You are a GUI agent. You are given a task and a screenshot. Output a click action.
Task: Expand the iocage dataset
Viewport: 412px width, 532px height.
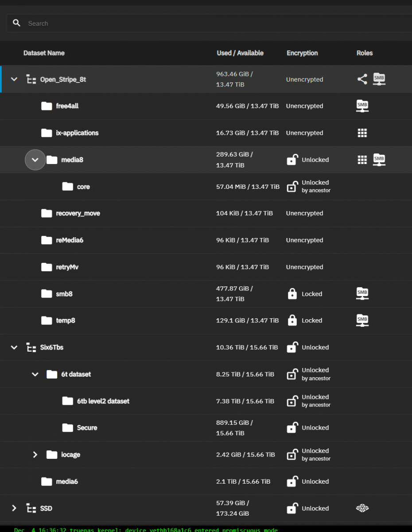pos(35,454)
